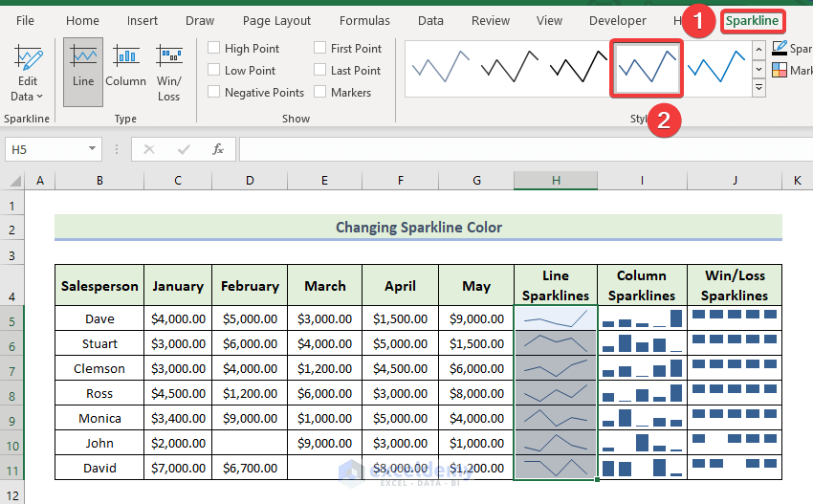
Task: Click the Edit Data sparkline icon
Action: [28, 60]
